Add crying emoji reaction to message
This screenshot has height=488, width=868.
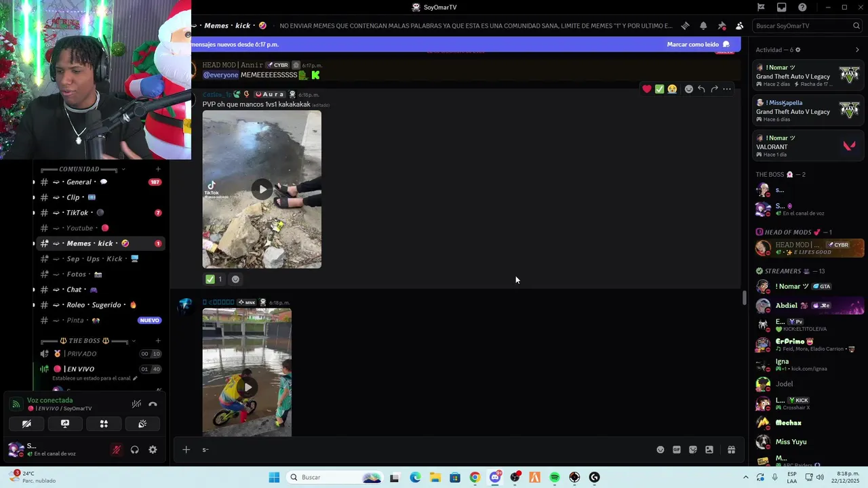coord(671,89)
